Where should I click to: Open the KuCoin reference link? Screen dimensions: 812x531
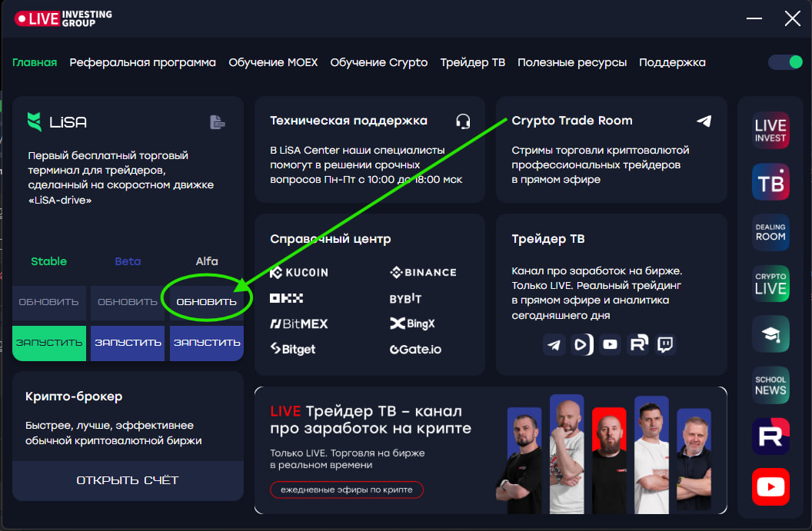tap(299, 272)
